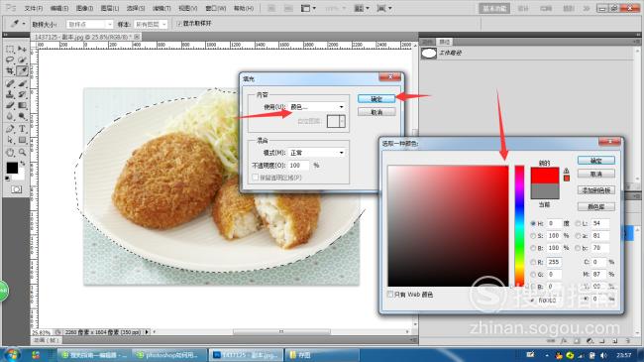Click the toolbox foreground color swatch

12,168
